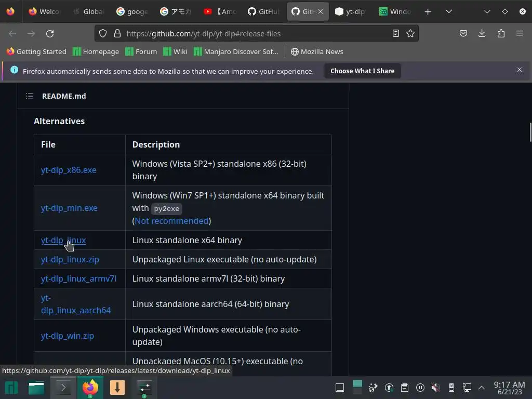Open Firefox application menu
The height and width of the screenshot is (399, 532).
(520, 33)
